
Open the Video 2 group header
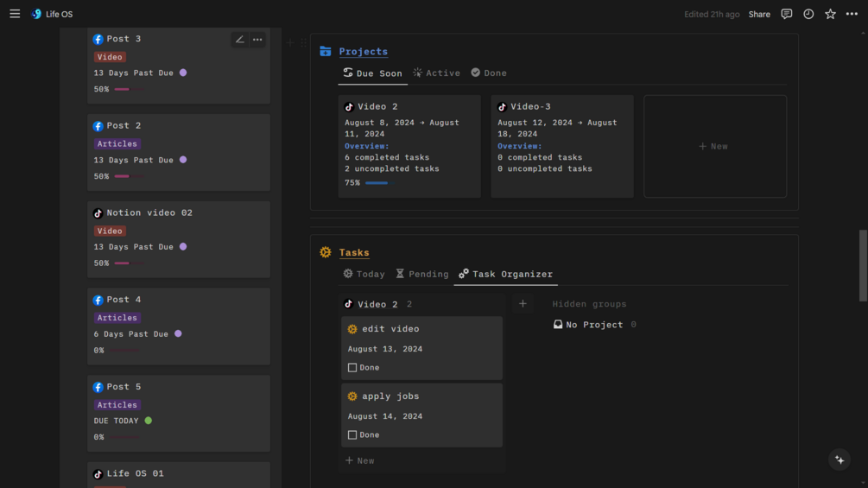click(x=377, y=304)
